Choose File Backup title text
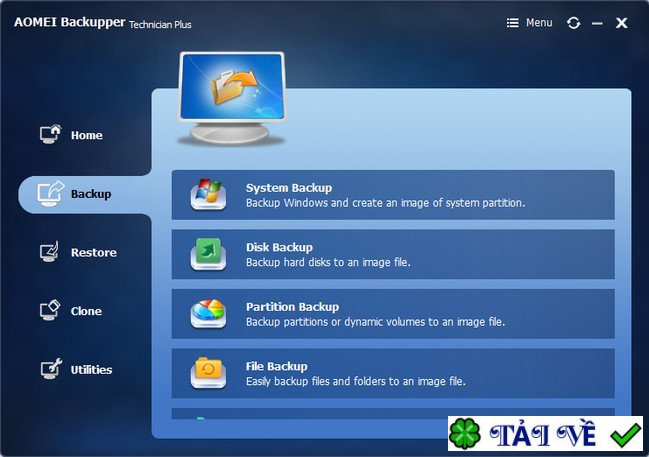 click(276, 366)
